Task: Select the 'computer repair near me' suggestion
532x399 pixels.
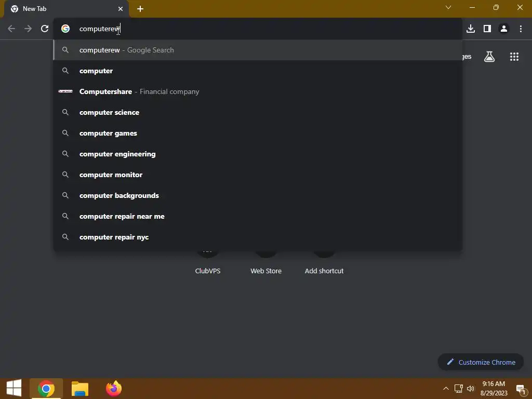Action: 258,216
